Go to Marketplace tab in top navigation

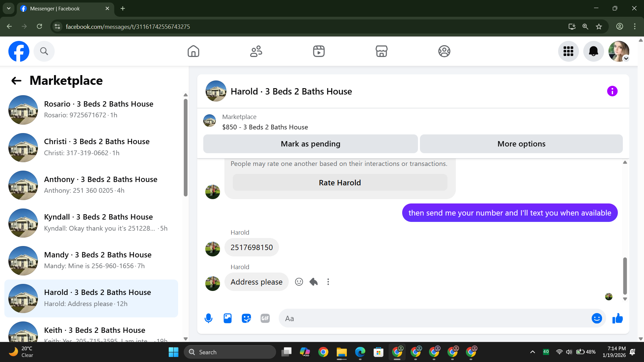click(381, 51)
